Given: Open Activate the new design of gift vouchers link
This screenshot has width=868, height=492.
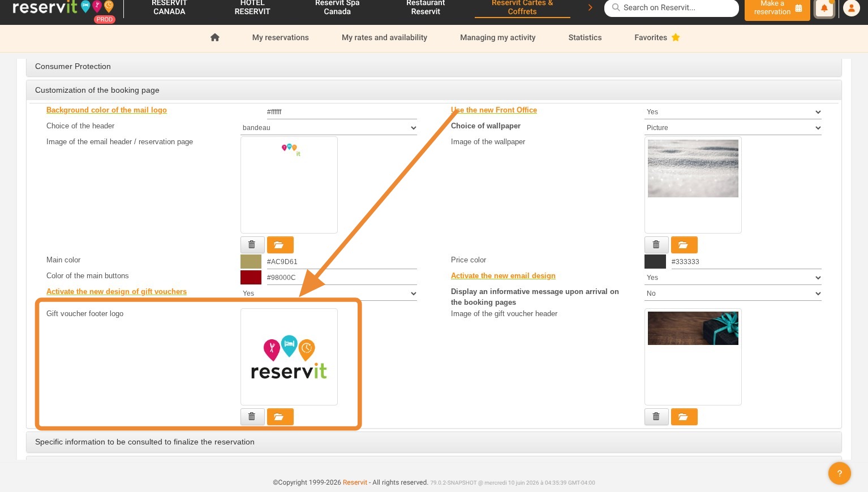Looking at the screenshot, I should click(x=117, y=291).
